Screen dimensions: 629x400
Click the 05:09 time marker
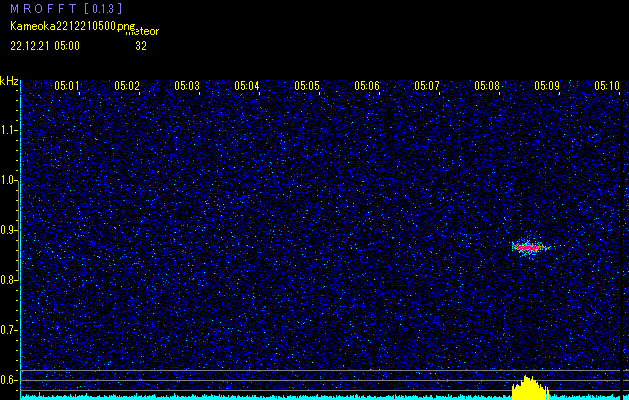tap(547, 85)
